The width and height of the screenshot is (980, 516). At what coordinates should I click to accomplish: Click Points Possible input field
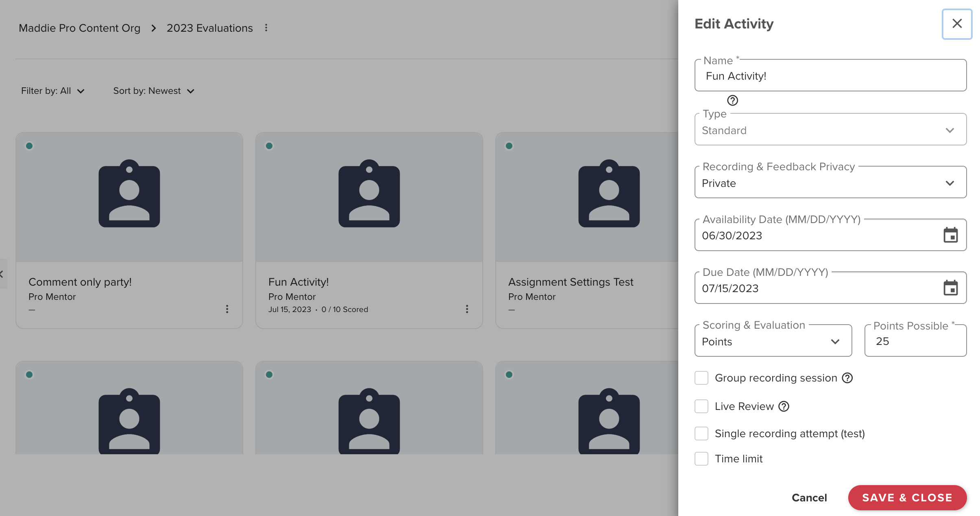pos(915,341)
